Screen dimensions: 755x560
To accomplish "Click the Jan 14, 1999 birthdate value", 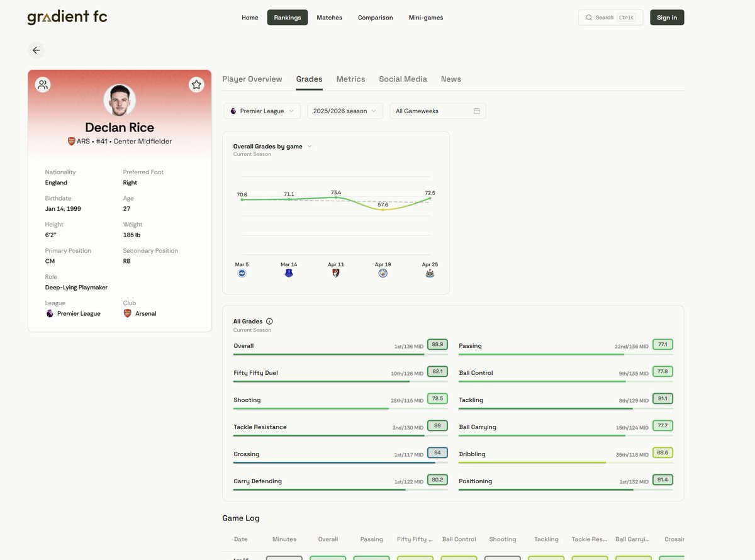I will coord(63,209).
